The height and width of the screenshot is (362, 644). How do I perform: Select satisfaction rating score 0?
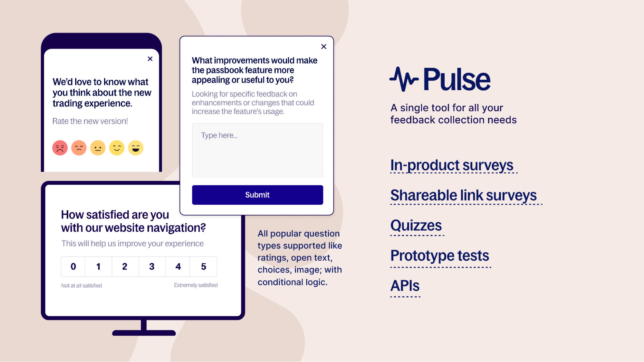coord(73,266)
